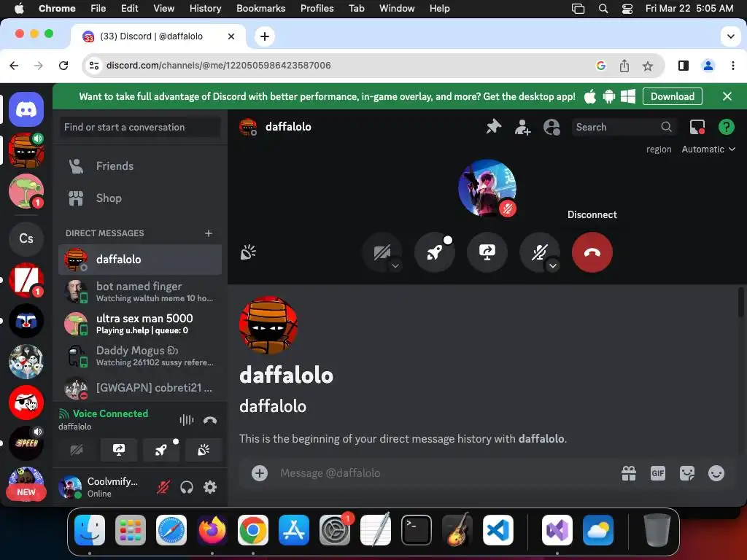Open pirate eyepatch server icon
Viewport: 747px width, 560px height.
coord(26,402)
